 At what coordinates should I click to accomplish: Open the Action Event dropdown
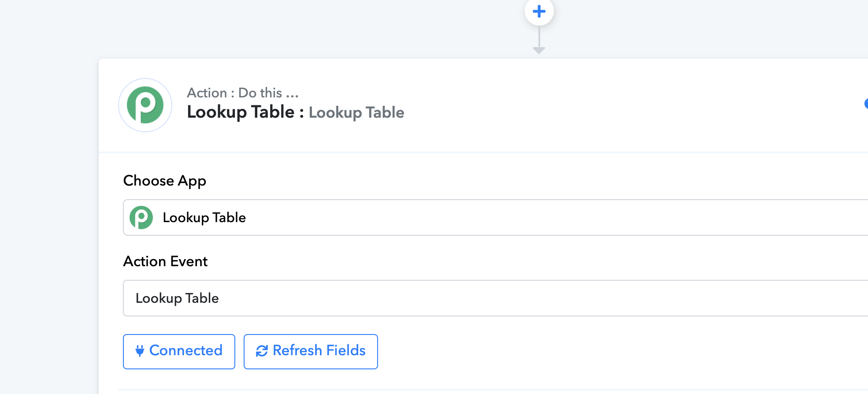pyautogui.click(x=495, y=298)
